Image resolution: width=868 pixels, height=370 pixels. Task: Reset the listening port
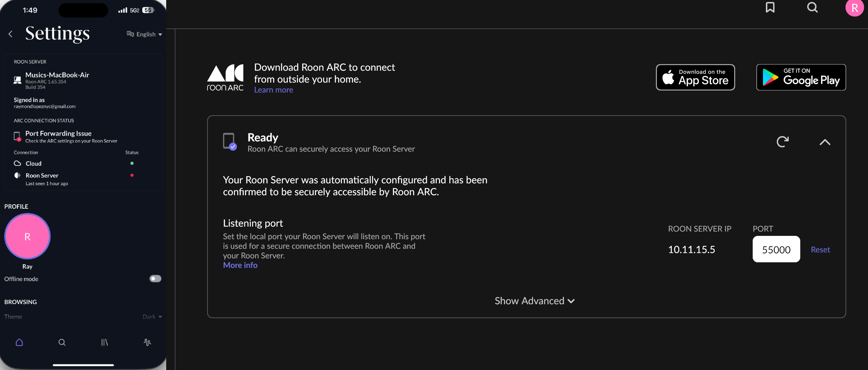820,249
